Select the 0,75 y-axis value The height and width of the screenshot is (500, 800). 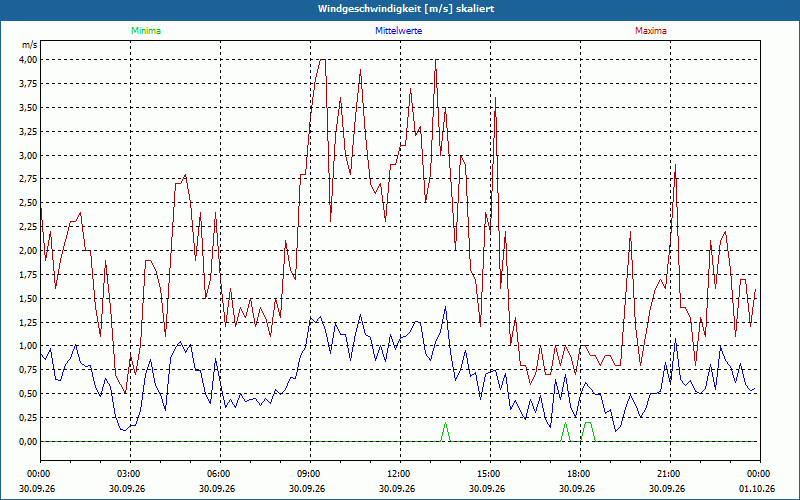coord(28,370)
